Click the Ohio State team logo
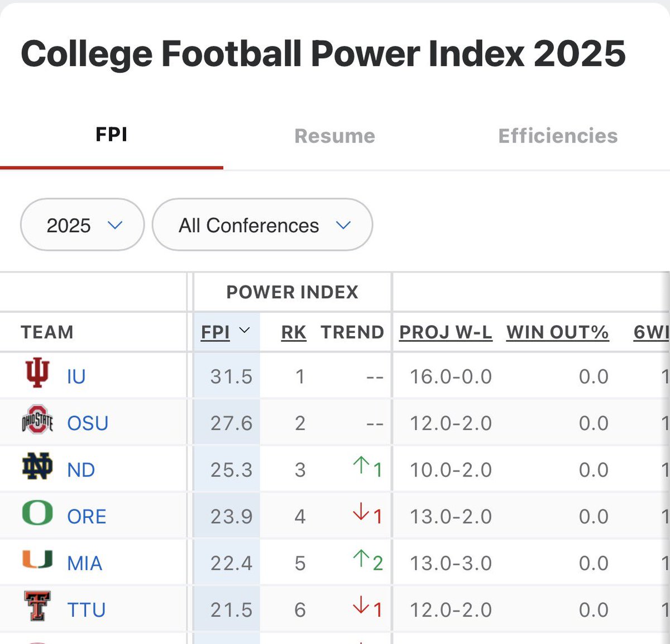The image size is (670, 644). pos(37,420)
